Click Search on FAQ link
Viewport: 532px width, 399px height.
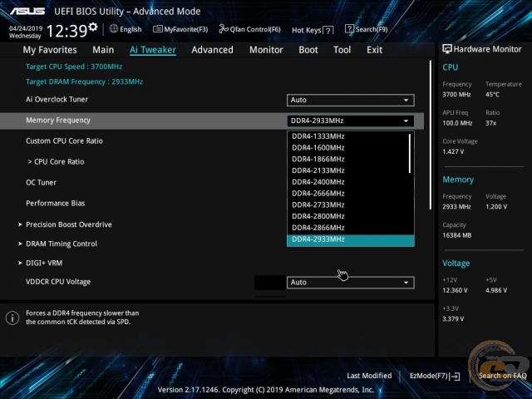[x=502, y=376]
